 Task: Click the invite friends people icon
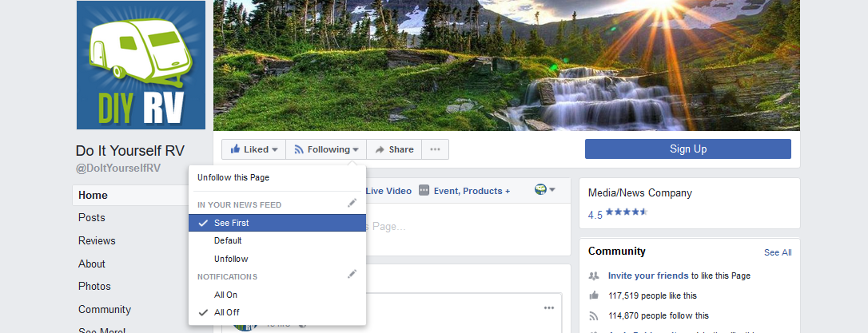point(594,276)
